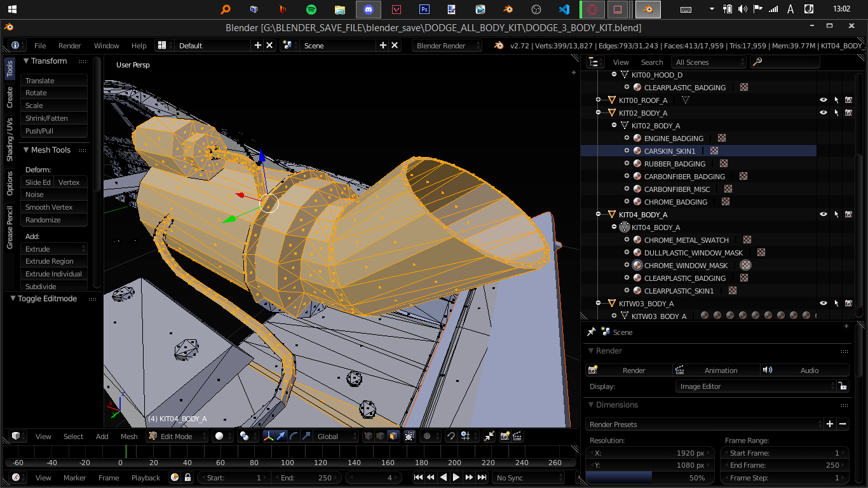Click the Extrude Region button

pyautogui.click(x=54, y=261)
